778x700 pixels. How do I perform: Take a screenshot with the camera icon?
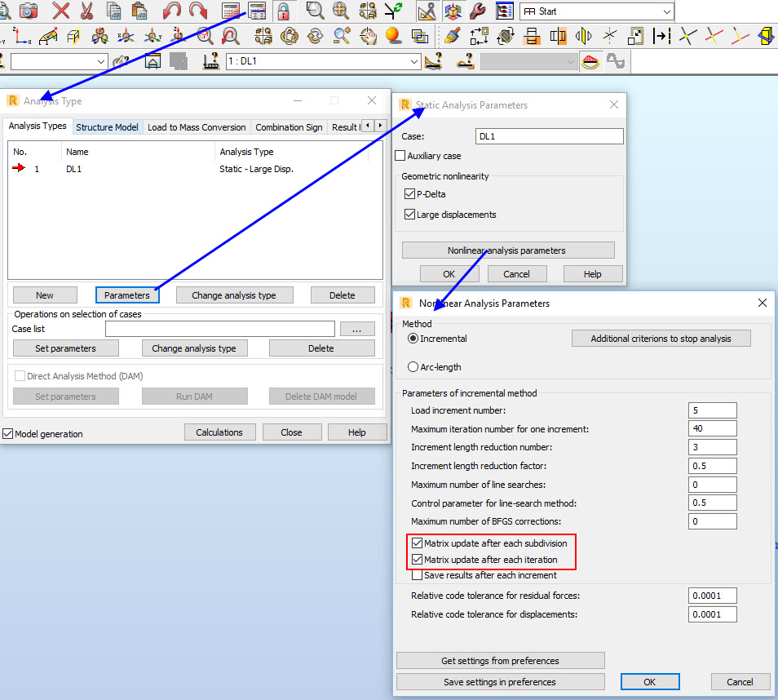pos(29,11)
